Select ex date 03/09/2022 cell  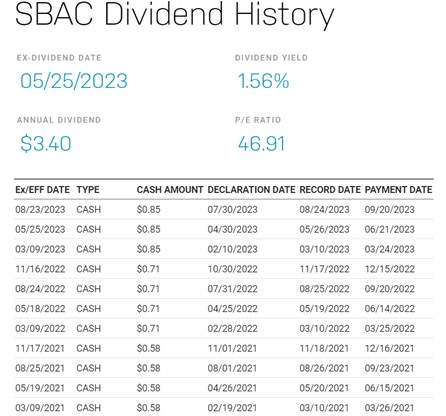pos(40,328)
